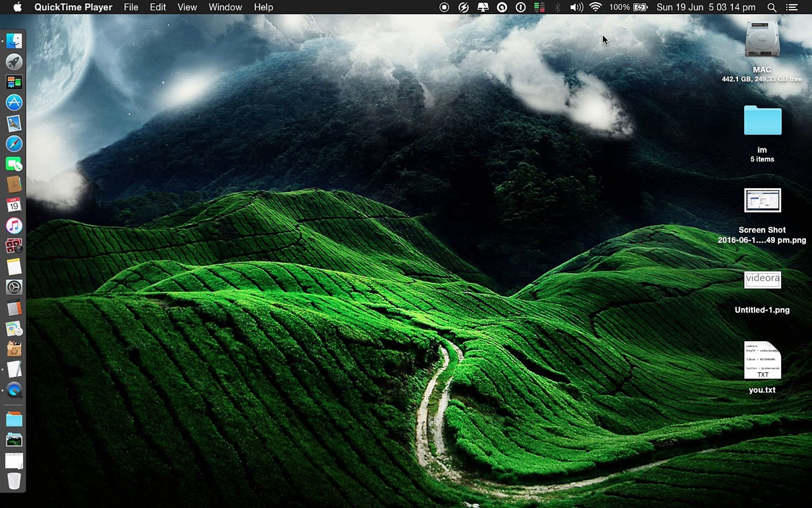The image size is (812, 508).
Task: Launch Safari from the dock
Action: point(14,144)
